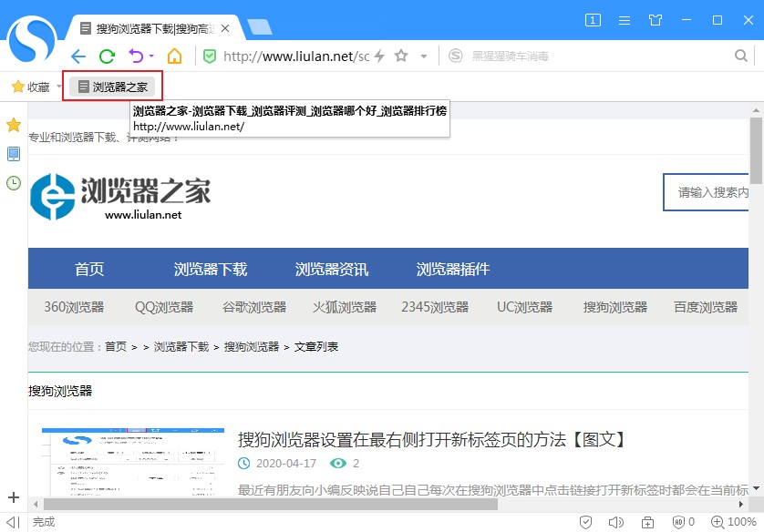Screen dimensions: 764x532
Task: Select the 搜狗浏览器下载 tab
Action: pyautogui.click(x=155, y=29)
